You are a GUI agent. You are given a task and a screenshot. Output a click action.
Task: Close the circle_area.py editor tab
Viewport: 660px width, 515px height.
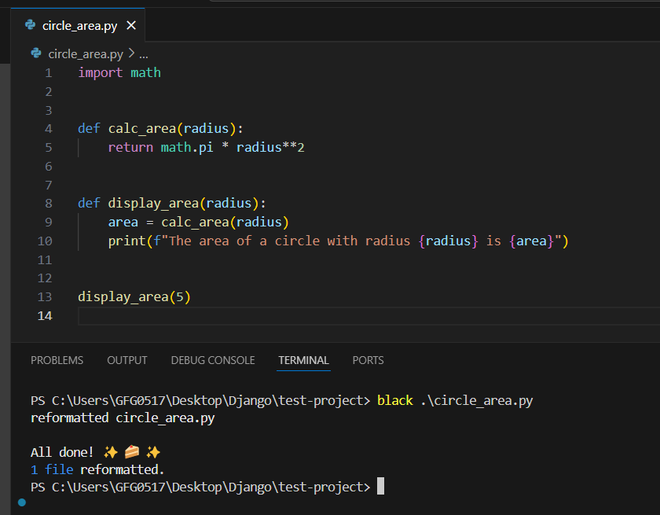coord(131,26)
